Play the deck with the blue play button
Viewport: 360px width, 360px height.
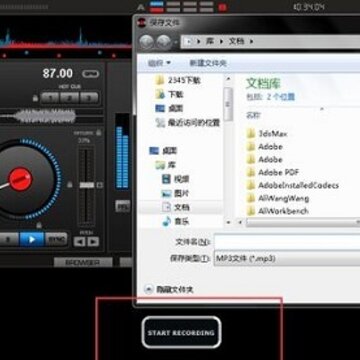(32, 240)
